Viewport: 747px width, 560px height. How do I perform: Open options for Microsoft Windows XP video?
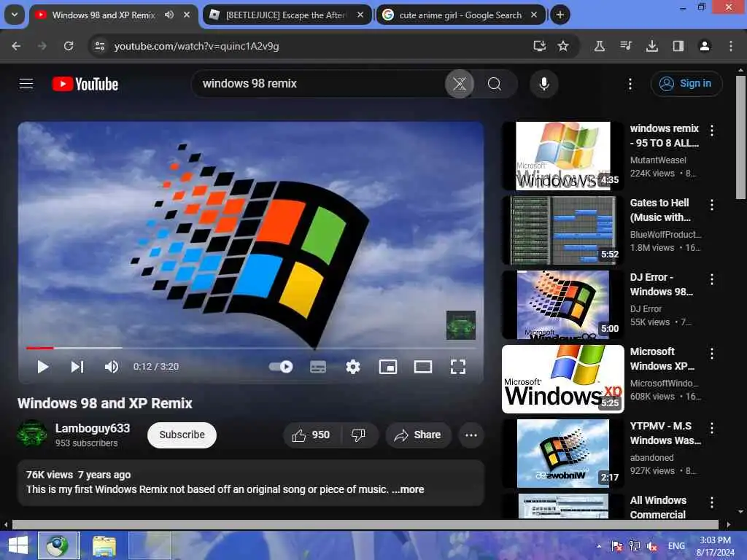pyautogui.click(x=712, y=354)
